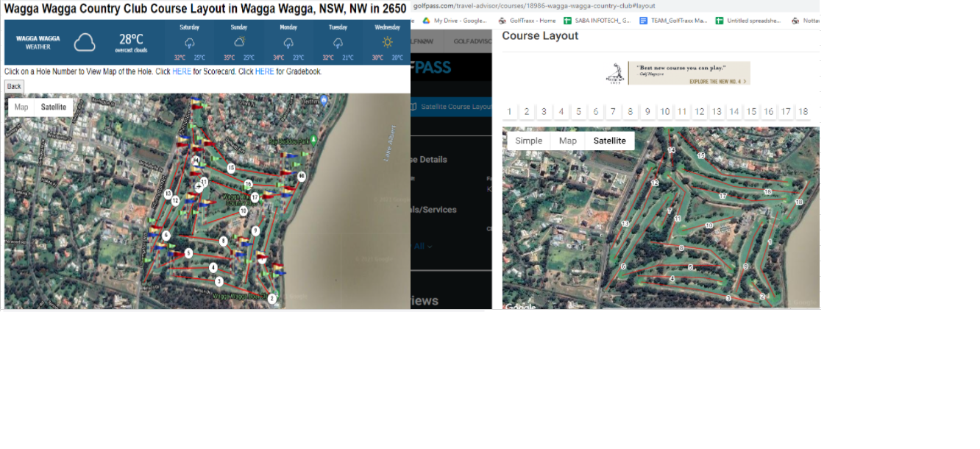Screen dimensions: 980x449
Task: Select hole 7 button in Course Layout
Action: tap(613, 112)
